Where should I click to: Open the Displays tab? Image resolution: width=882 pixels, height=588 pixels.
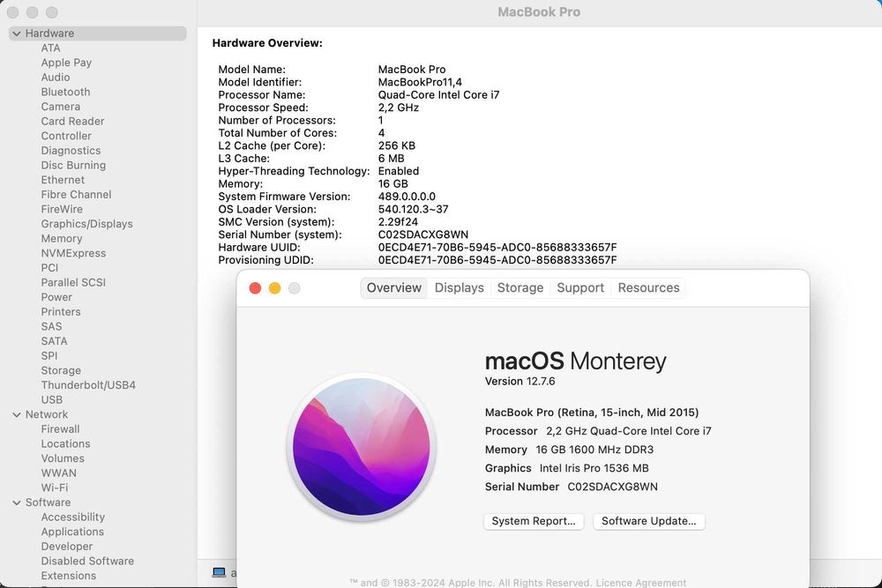tap(459, 287)
